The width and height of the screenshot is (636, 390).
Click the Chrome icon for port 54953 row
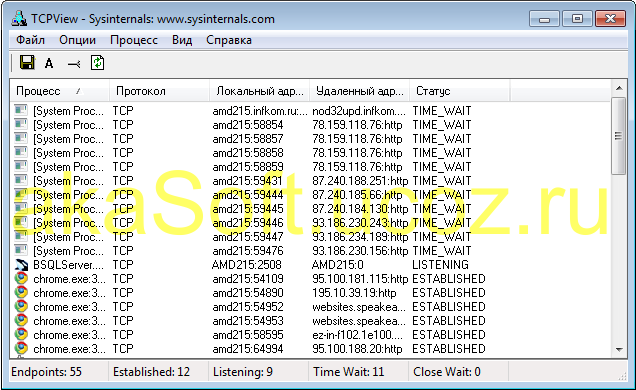(x=21, y=321)
